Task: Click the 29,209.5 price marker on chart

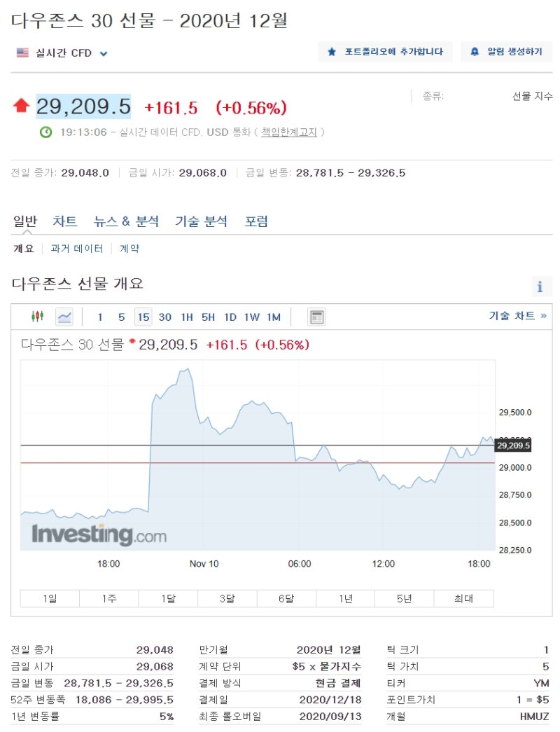Action: tap(513, 446)
